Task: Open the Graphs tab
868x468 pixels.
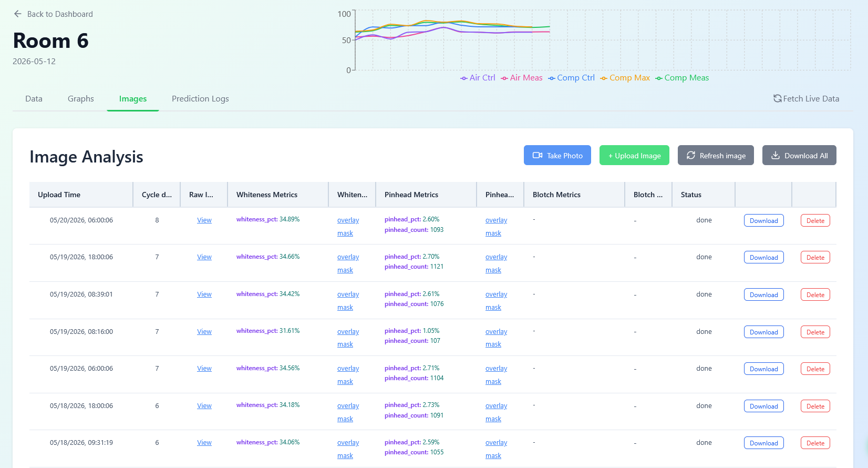Action: (x=81, y=99)
